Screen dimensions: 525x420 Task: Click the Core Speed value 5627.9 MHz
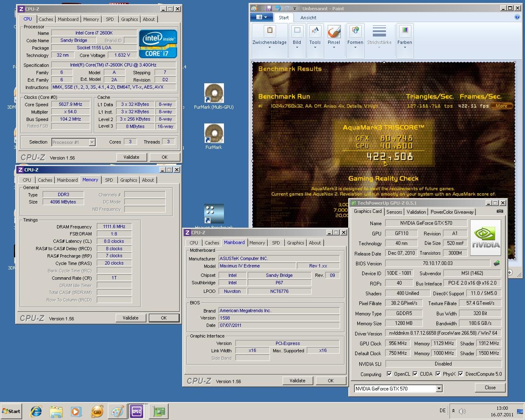(x=71, y=104)
